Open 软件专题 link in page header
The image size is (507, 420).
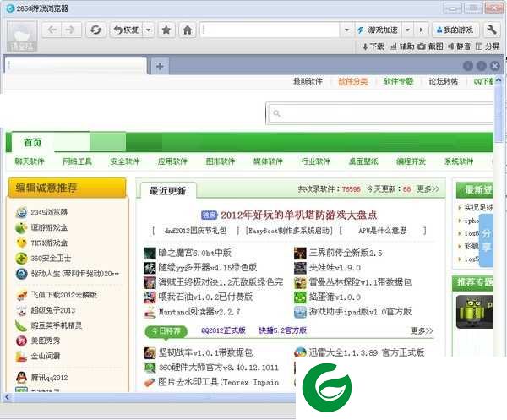click(x=398, y=81)
